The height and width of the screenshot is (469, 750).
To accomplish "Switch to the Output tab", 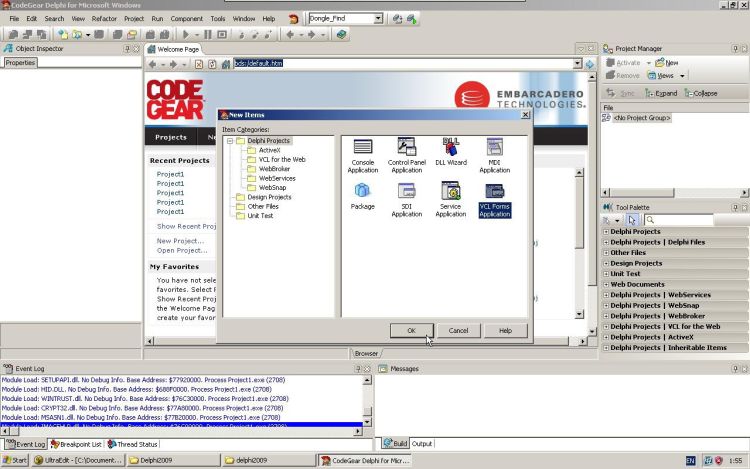I will click(422, 444).
